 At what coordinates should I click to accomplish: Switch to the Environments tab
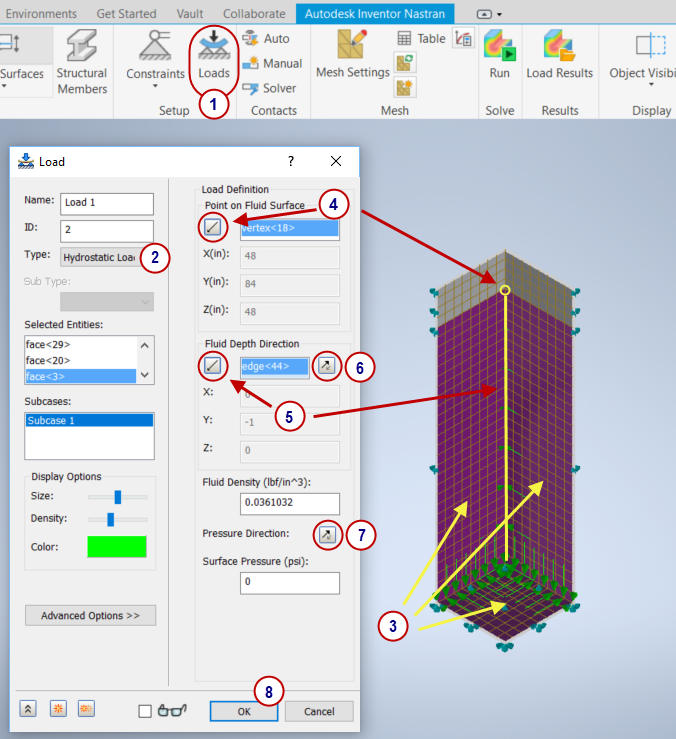pos(41,14)
